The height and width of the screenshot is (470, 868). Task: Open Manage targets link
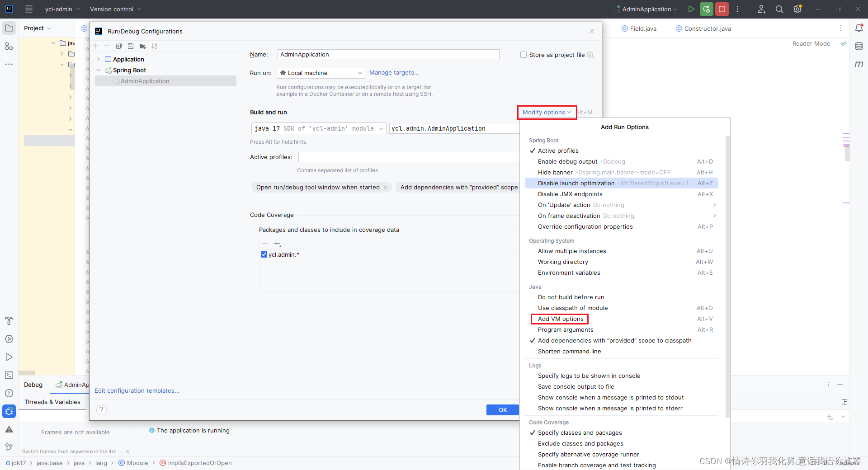[x=394, y=72]
